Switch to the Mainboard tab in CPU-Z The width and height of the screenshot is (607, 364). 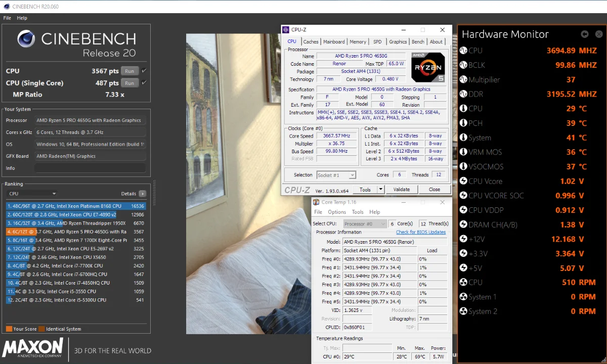(334, 42)
